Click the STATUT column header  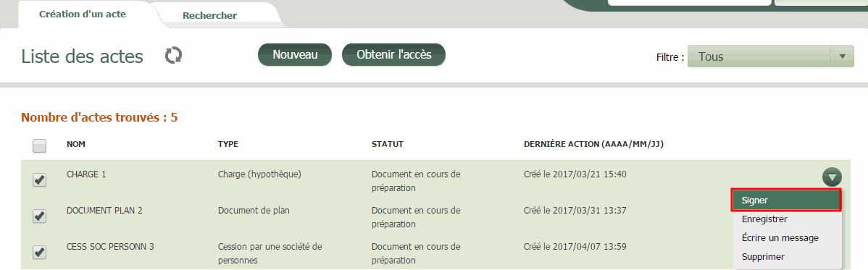coord(388,144)
